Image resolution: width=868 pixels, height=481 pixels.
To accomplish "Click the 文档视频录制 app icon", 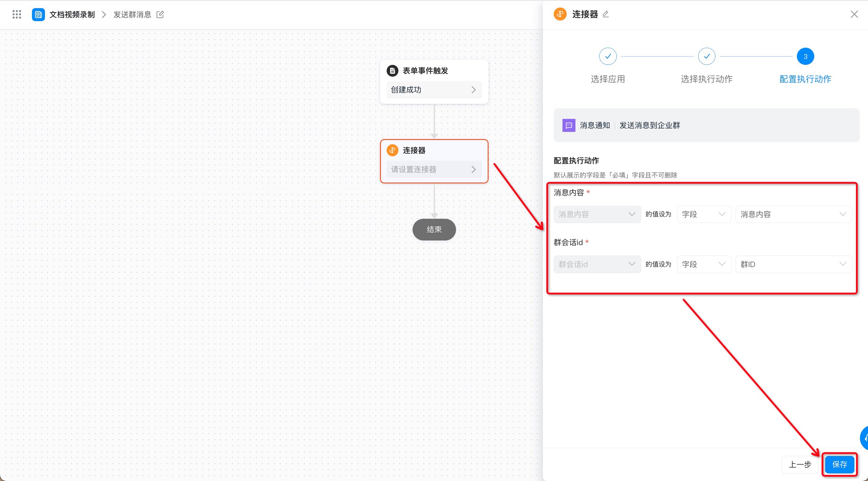I will pyautogui.click(x=38, y=14).
